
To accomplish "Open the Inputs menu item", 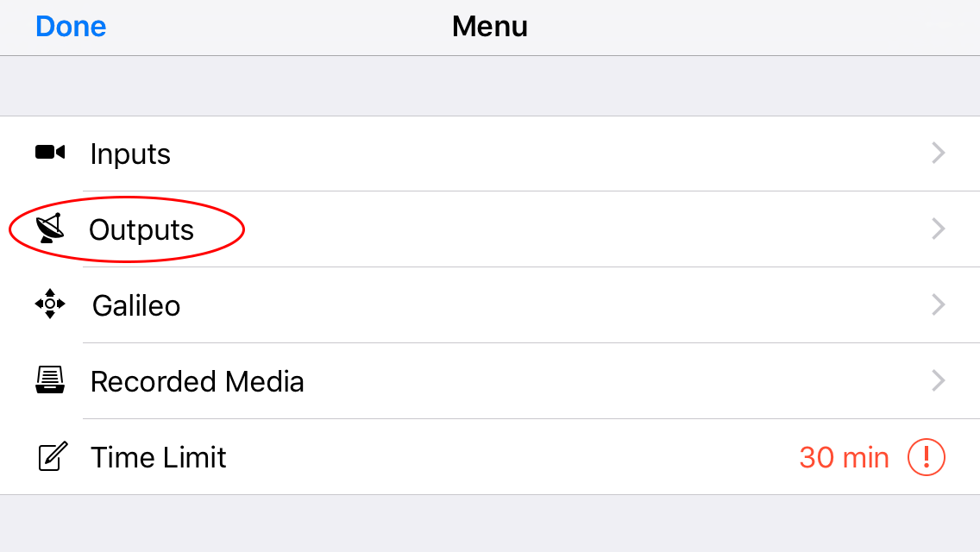I will (x=490, y=154).
